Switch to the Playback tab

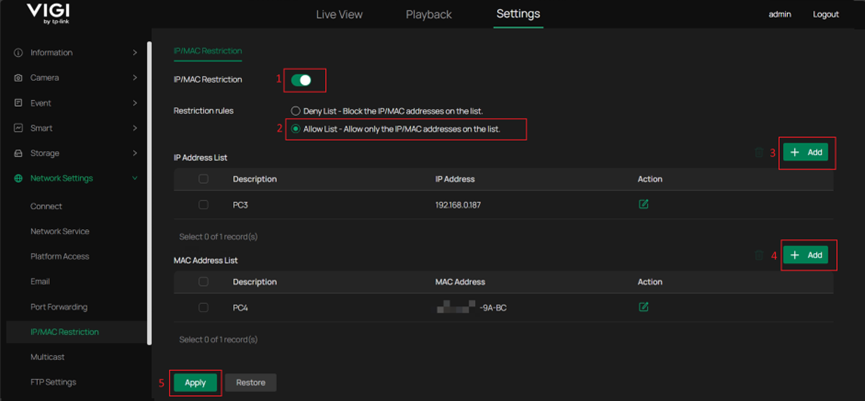429,14
